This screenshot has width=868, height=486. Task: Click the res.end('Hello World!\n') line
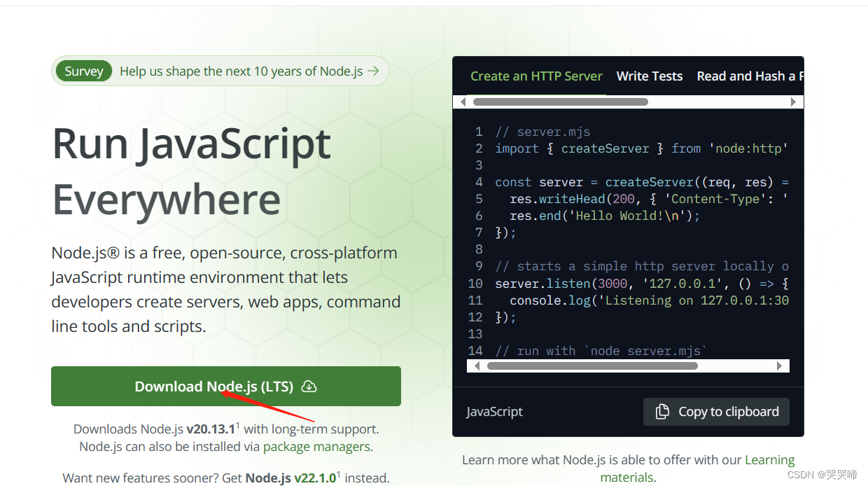605,216
